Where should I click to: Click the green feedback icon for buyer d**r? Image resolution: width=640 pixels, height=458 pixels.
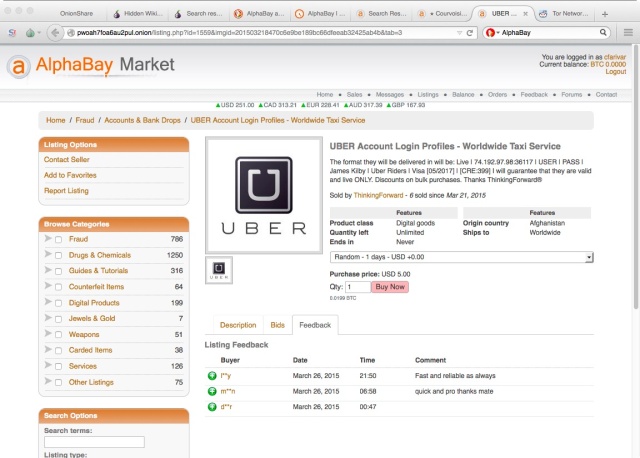212,407
